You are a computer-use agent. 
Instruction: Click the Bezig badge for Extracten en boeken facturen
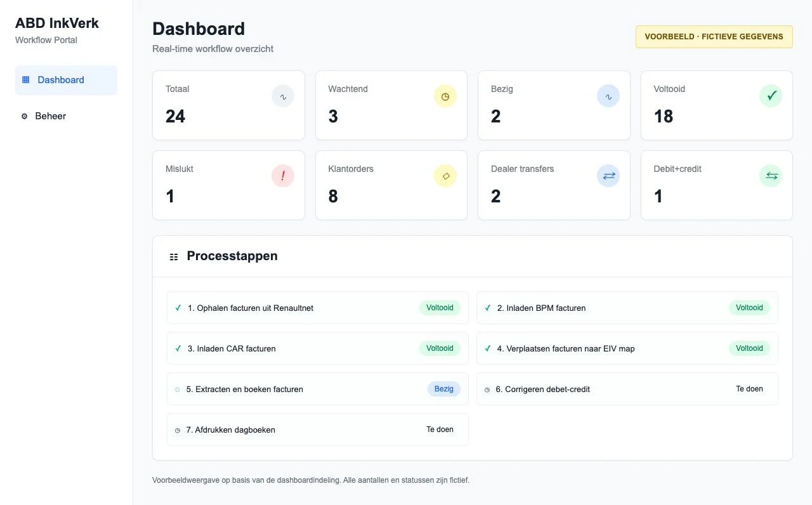pyautogui.click(x=444, y=389)
